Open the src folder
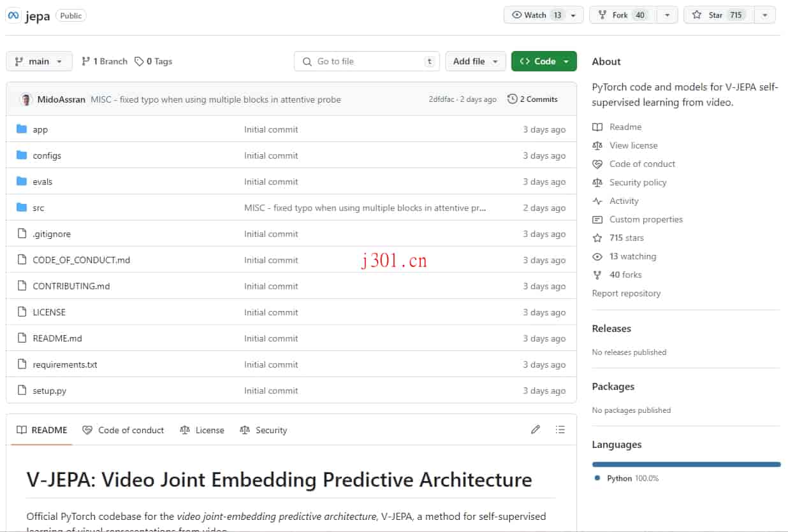 click(x=38, y=208)
